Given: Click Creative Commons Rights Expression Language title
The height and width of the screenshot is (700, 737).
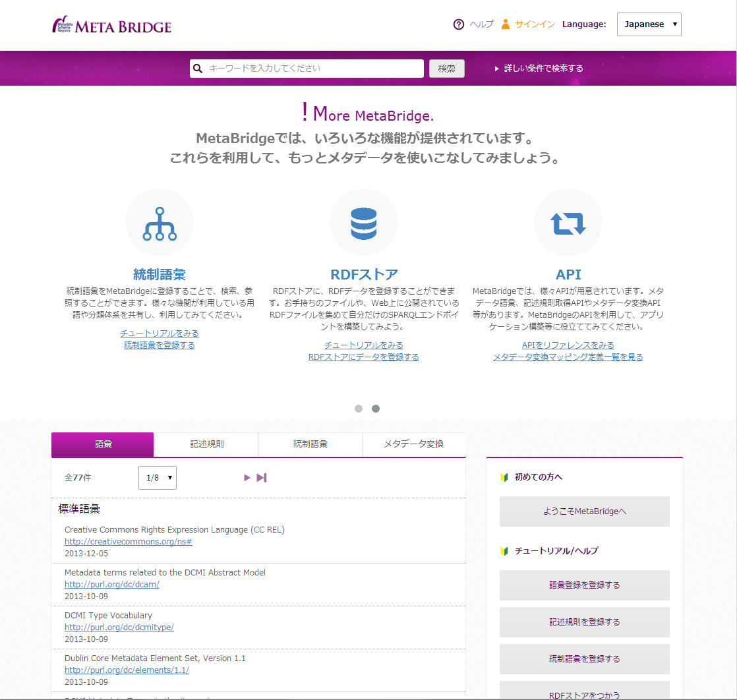Looking at the screenshot, I should coord(175,530).
